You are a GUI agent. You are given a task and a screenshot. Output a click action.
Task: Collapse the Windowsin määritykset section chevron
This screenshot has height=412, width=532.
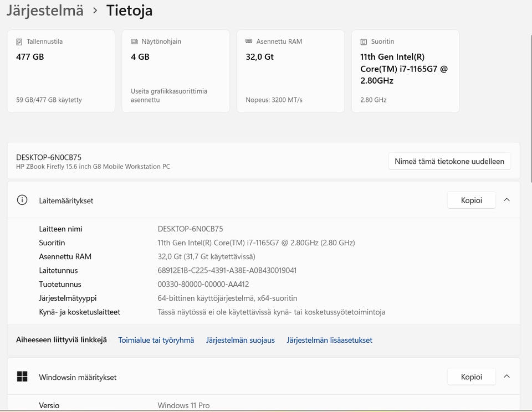pos(507,377)
